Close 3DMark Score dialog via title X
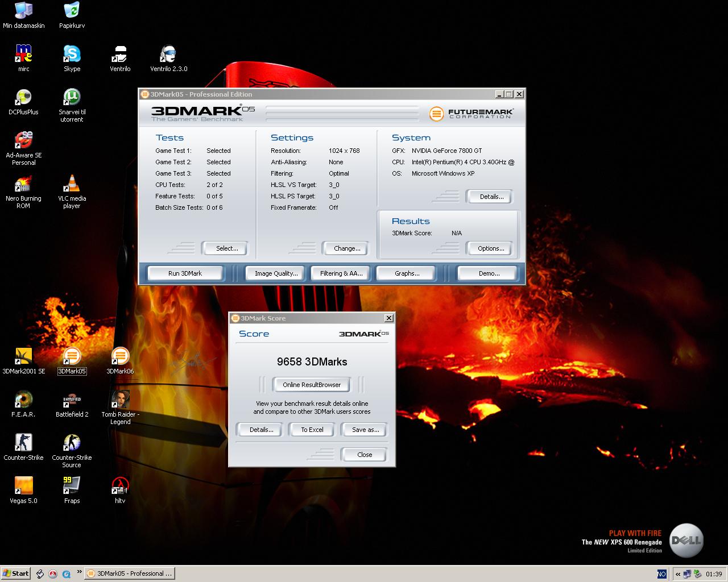The height and width of the screenshot is (582, 728). pyautogui.click(x=388, y=318)
